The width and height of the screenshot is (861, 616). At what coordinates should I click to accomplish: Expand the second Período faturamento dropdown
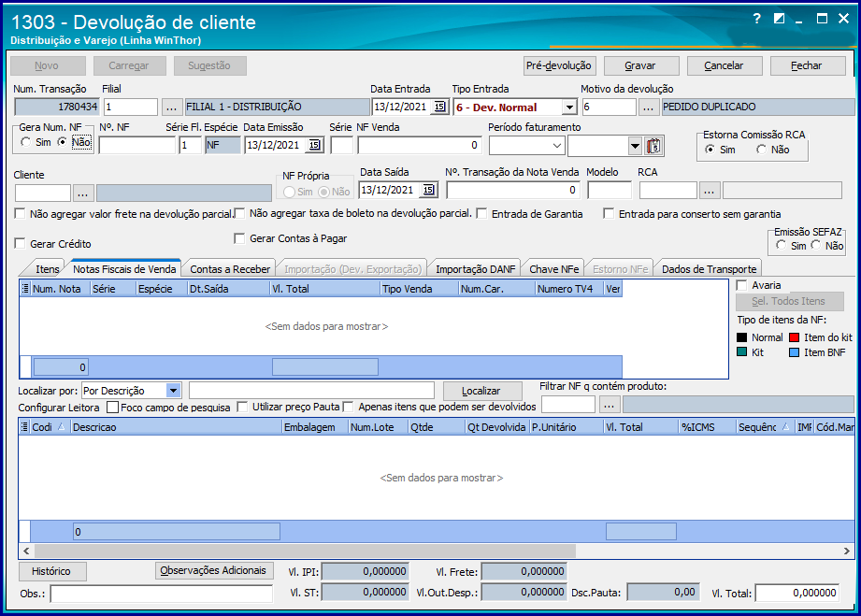635,146
